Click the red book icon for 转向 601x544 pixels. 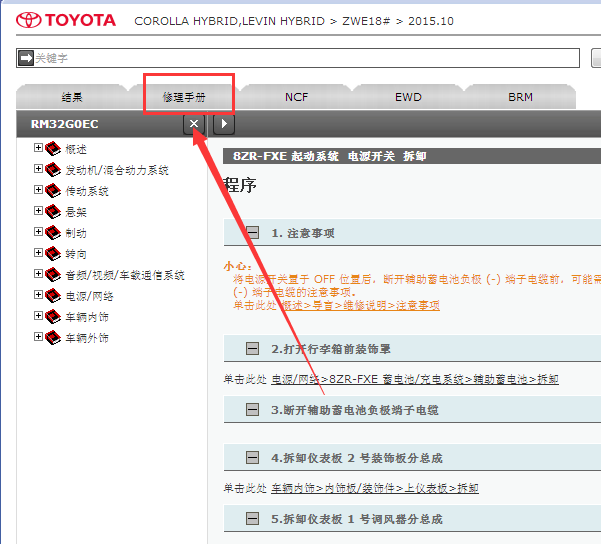[53, 253]
